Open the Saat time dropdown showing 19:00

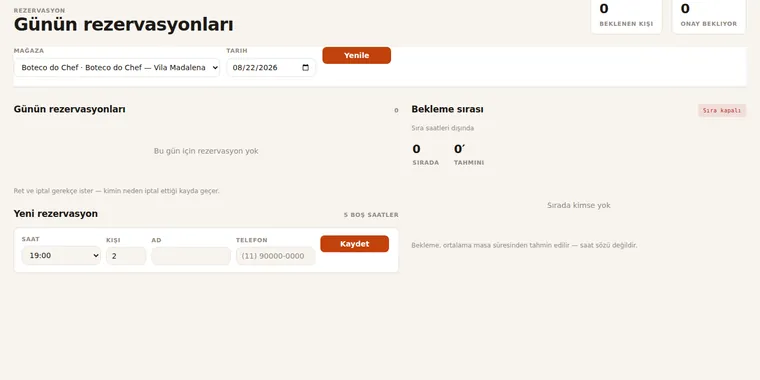(x=61, y=255)
